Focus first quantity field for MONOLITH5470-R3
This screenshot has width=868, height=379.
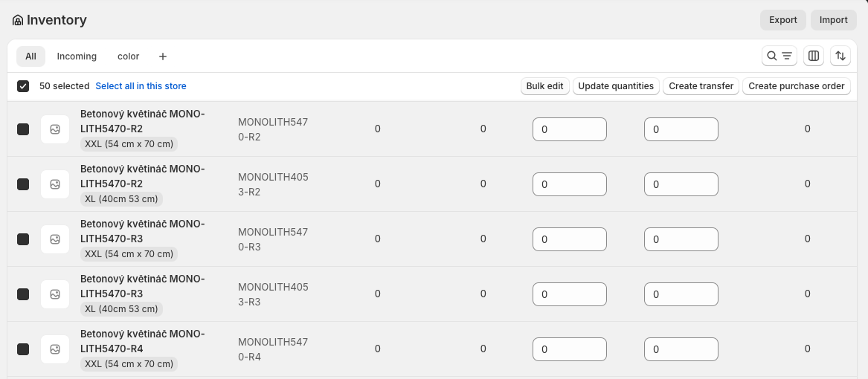coord(569,239)
